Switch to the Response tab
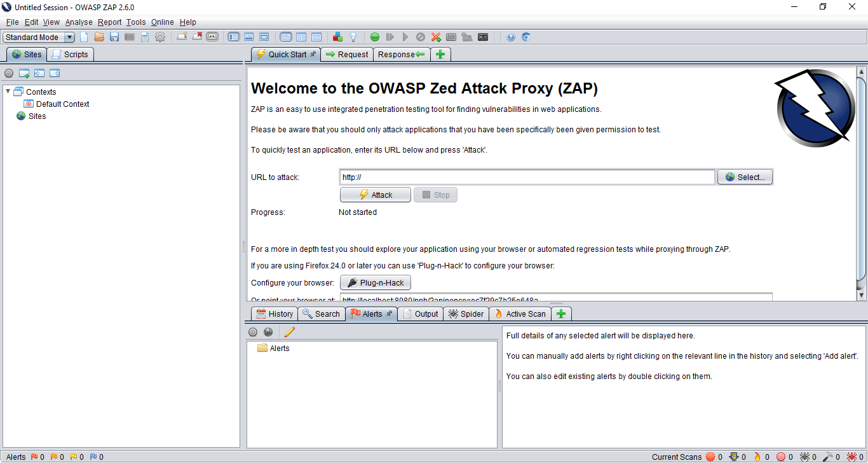Image resolution: width=868 pixels, height=463 pixels. pyautogui.click(x=402, y=54)
